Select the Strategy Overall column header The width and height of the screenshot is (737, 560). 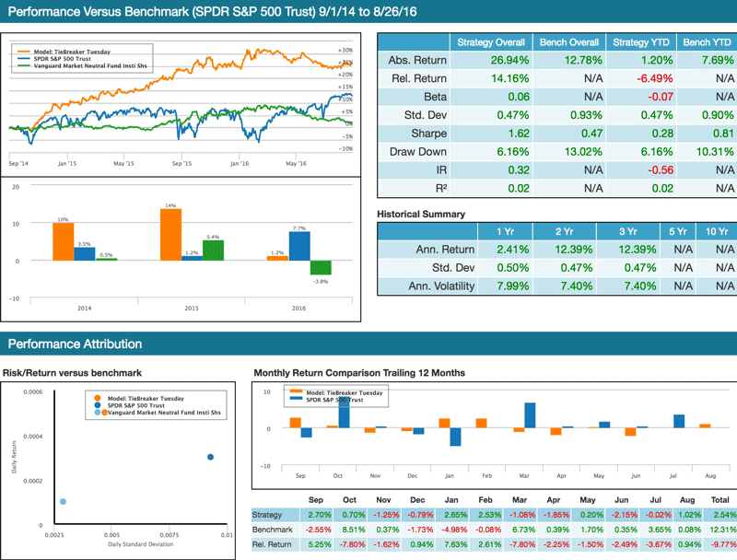click(491, 42)
